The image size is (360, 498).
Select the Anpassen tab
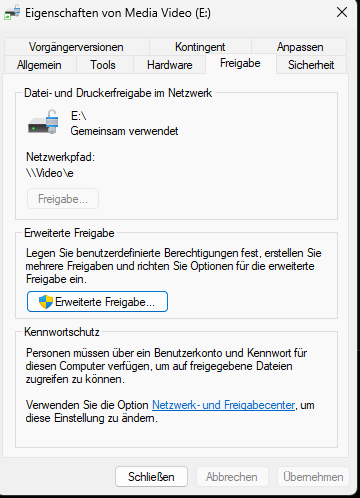pyautogui.click(x=300, y=47)
